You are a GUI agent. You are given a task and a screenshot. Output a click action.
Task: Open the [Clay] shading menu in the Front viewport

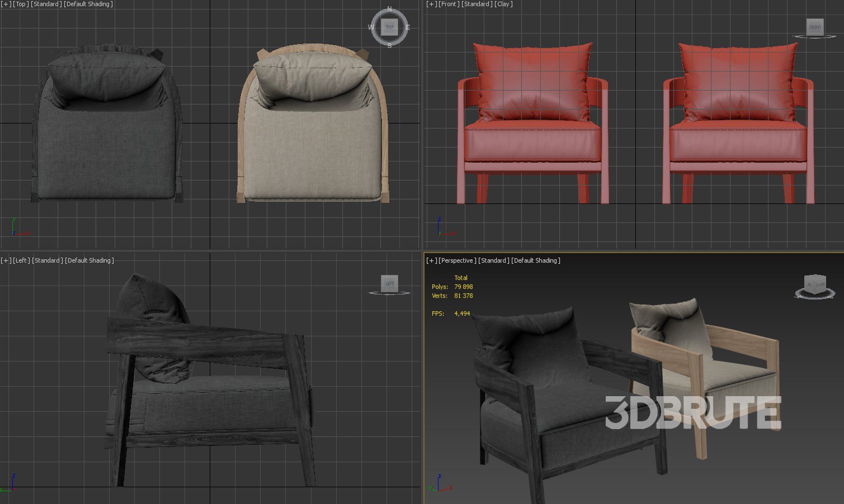pos(503,4)
